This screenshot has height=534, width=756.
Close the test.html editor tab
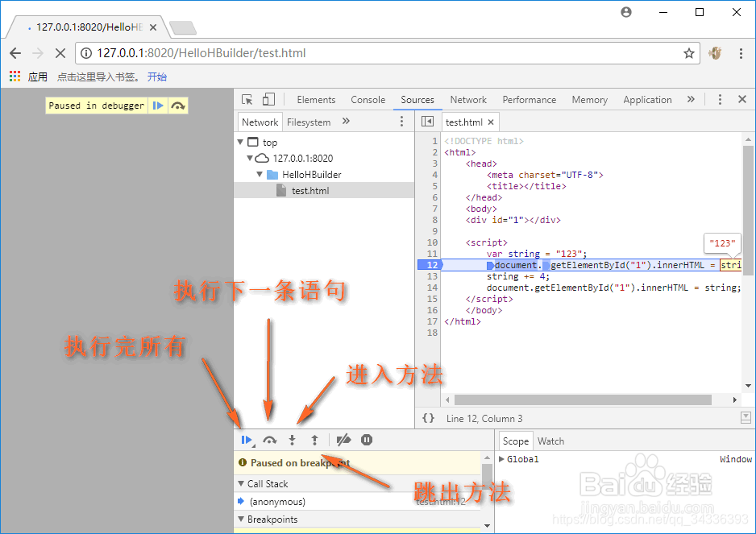pyautogui.click(x=491, y=122)
